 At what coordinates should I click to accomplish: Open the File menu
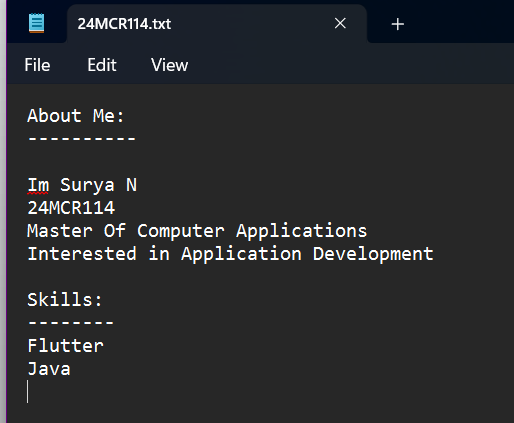pyautogui.click(x=37, y=65)
